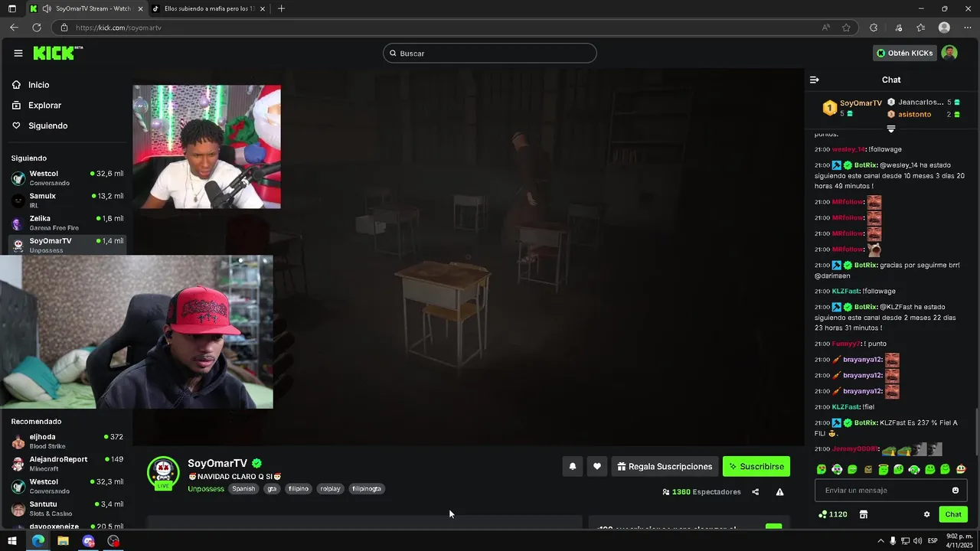Open Westcol channel in Siguiendo list

click(x=67, y=178)
